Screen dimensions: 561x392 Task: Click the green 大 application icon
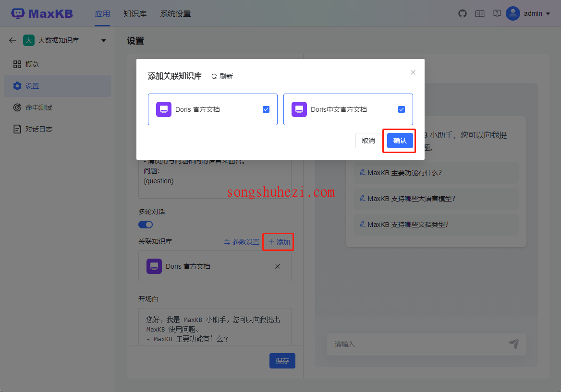coord(29,40)
